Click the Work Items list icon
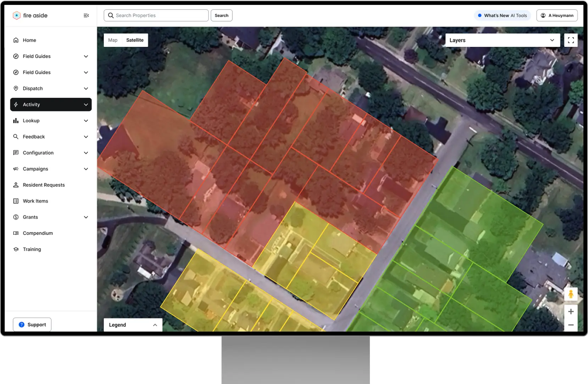Viewport: 588px width, 384px height. [16, 201]
